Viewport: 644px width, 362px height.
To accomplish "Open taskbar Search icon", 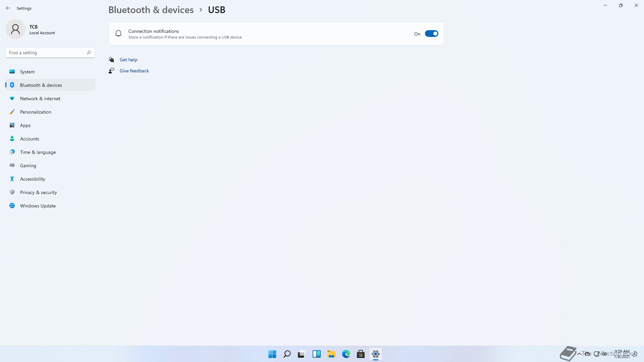I will point(287,354).
